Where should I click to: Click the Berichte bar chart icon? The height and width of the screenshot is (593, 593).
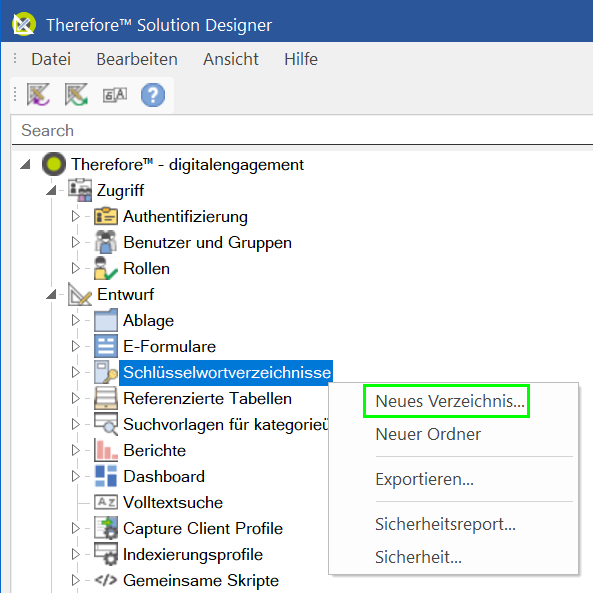point(106,450)
